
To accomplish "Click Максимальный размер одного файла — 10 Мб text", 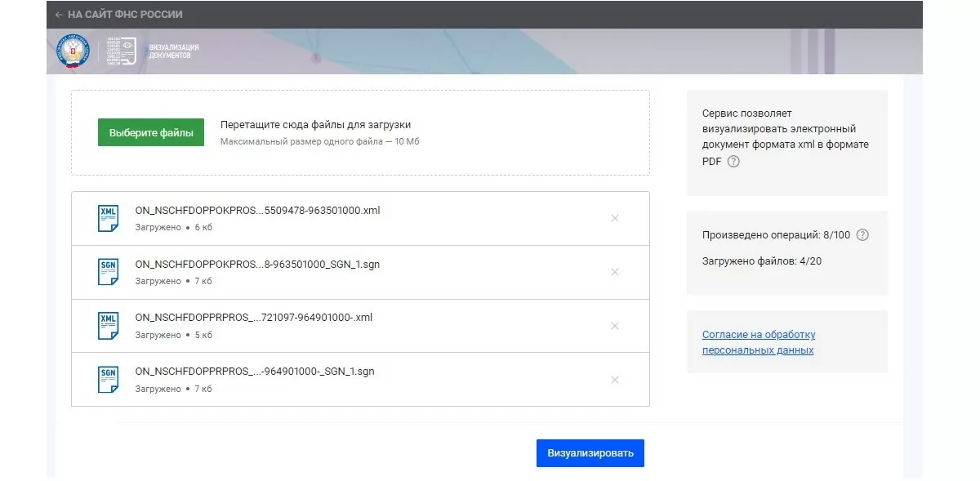I will coord(319,141).
